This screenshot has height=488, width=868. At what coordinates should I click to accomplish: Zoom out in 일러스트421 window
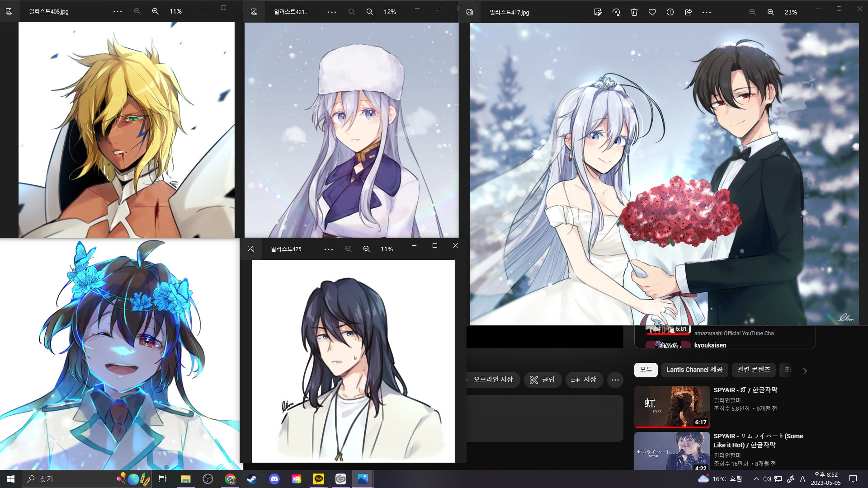(351, 12)
